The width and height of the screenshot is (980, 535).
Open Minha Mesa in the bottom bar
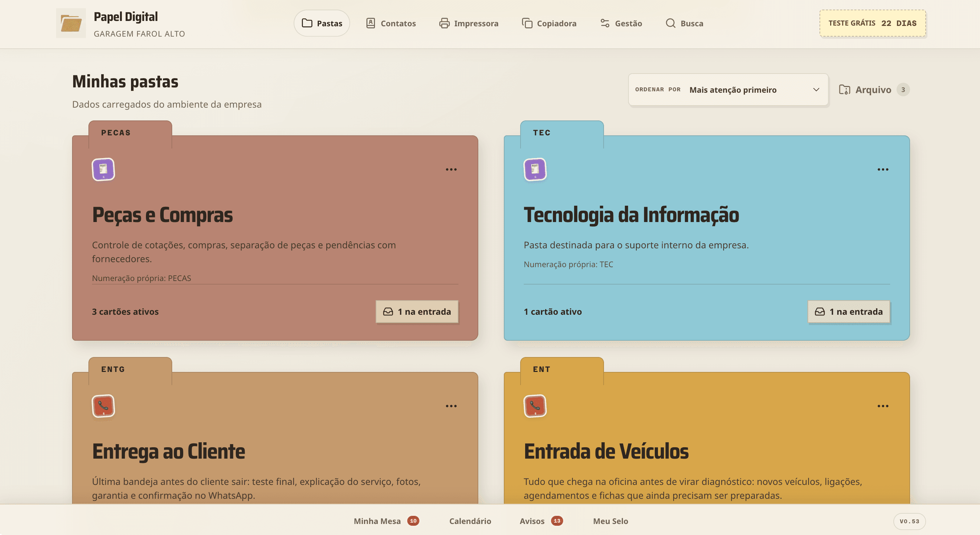pyautogui.click(x=387, y=521)
